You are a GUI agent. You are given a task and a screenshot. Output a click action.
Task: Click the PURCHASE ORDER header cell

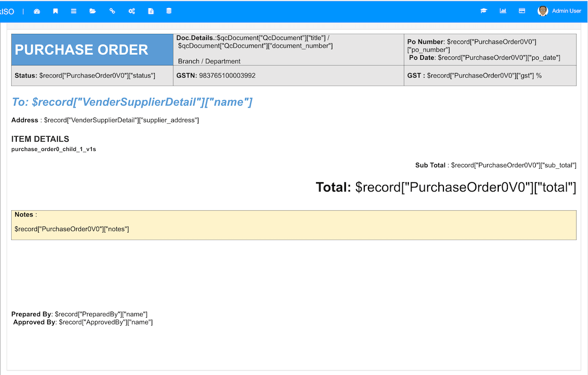[92, 50]
